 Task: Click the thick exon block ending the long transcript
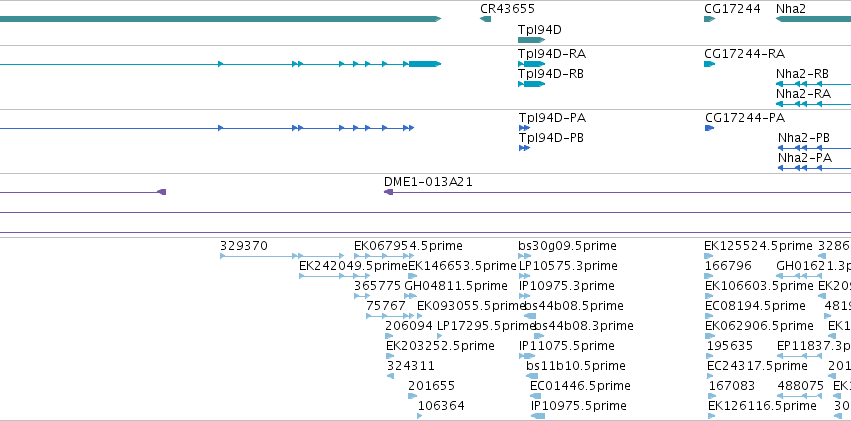(424, 64)
